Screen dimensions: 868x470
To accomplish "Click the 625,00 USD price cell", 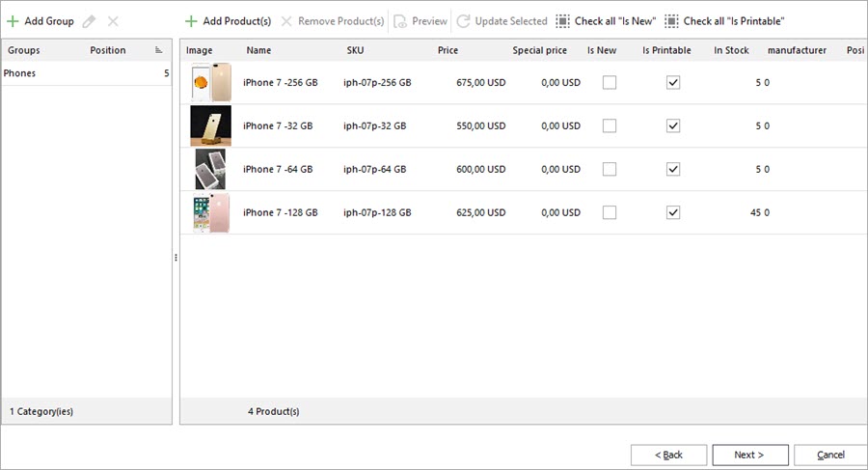I will point(481,212).
